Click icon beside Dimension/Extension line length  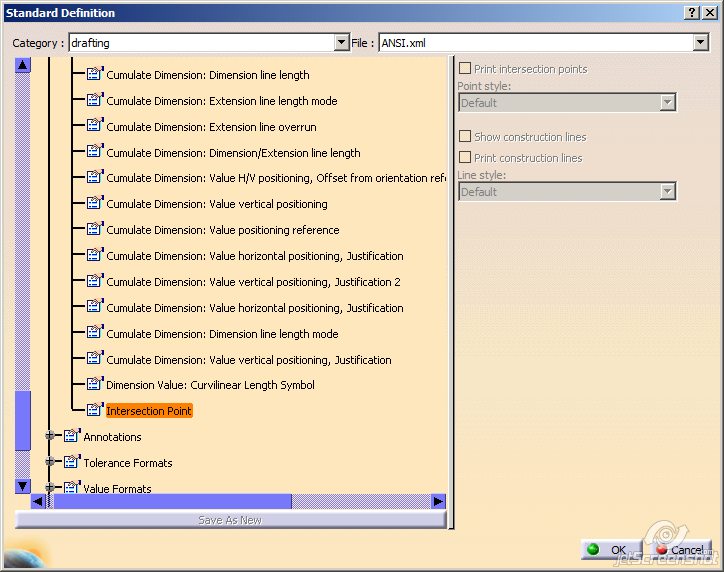click(x=95, y=151)
